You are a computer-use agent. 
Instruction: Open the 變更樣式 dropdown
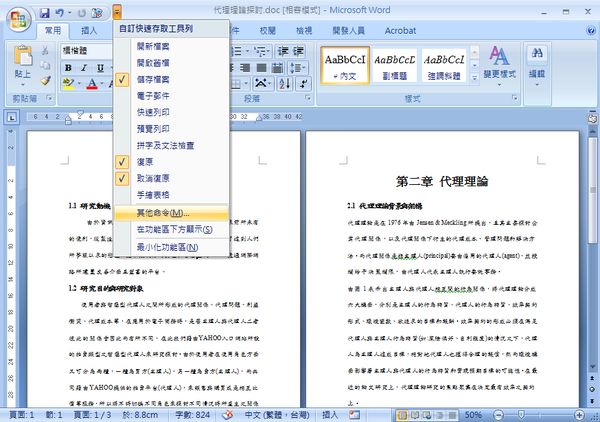click(499, 66)
